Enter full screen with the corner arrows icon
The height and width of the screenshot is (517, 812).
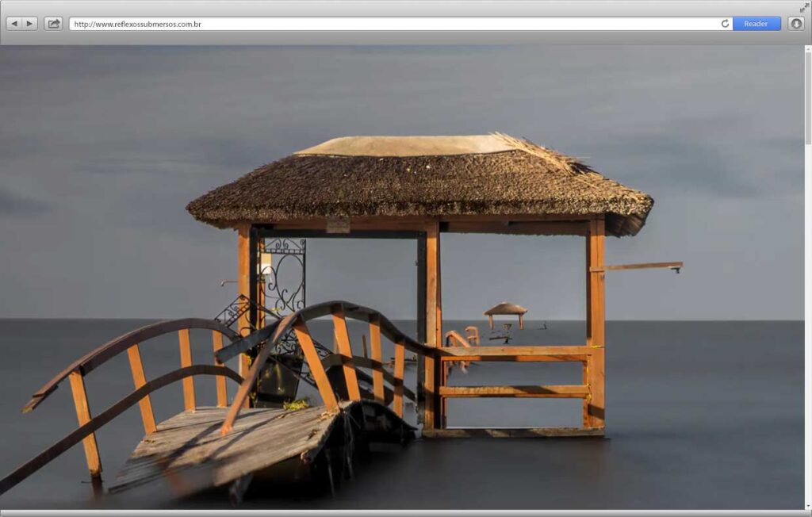coord(804,7)
